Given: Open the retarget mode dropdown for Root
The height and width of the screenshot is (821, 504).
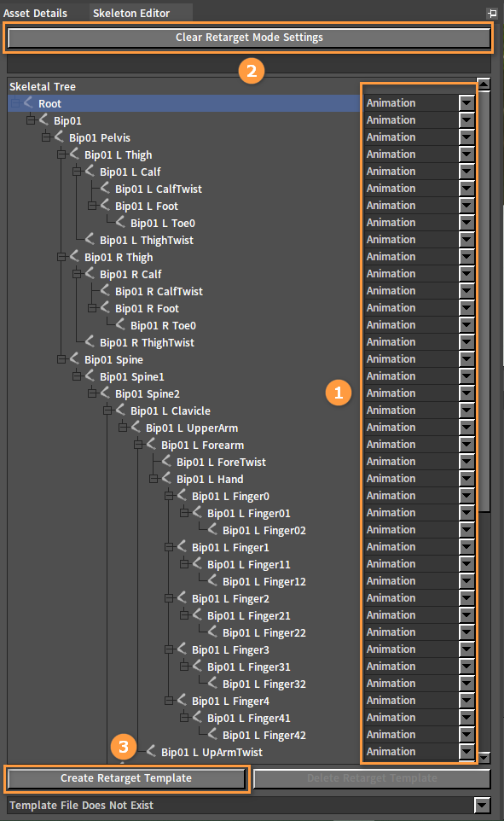Looking at the screenshot, I should click(x=466, y=103).
